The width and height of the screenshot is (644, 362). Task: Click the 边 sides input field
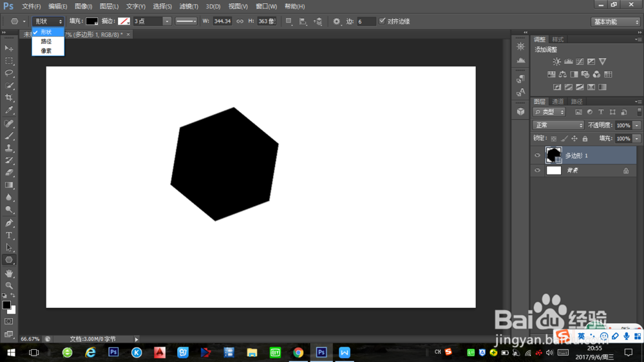tap(366, 21)
